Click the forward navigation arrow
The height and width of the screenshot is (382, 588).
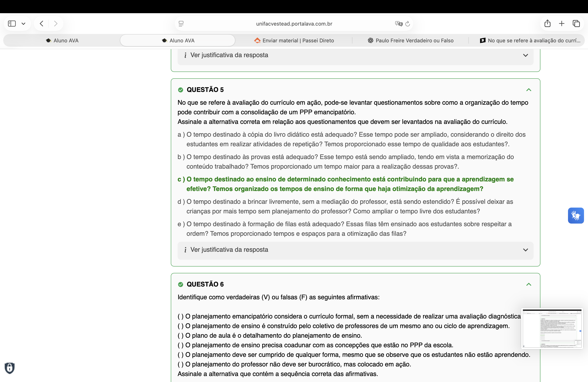pyautogui.click(x=56, y=24)
